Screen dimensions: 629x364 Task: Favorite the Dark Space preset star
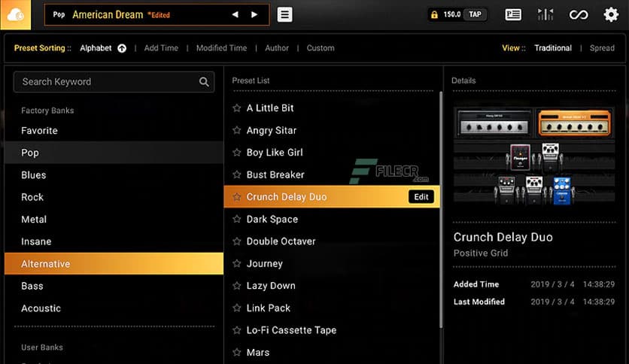tap(237, 219)
